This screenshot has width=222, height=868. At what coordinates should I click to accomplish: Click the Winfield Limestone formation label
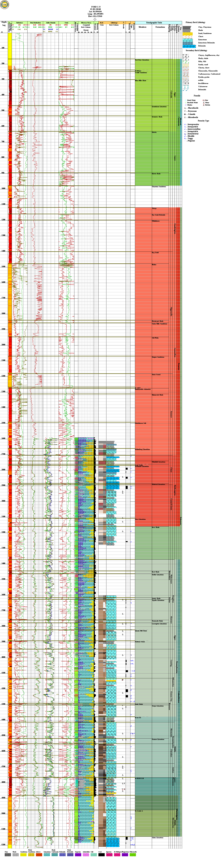click(x=159, y=462)
